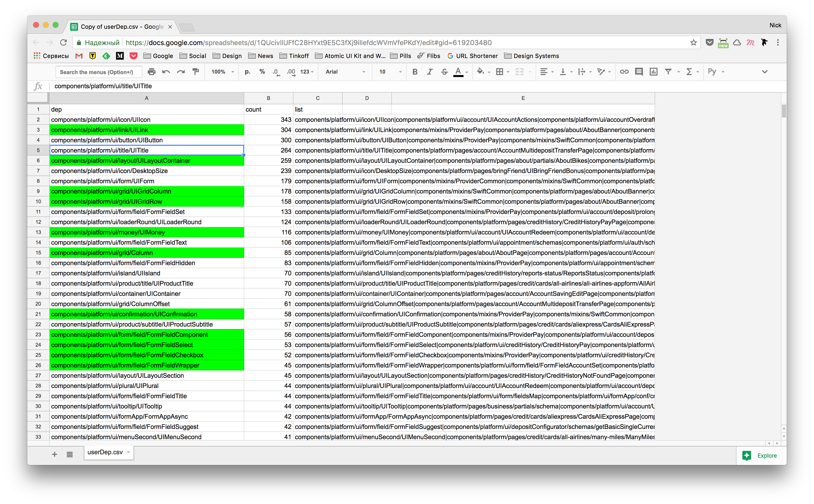
Task: Format as percent
Action: [x=262, y=72]
